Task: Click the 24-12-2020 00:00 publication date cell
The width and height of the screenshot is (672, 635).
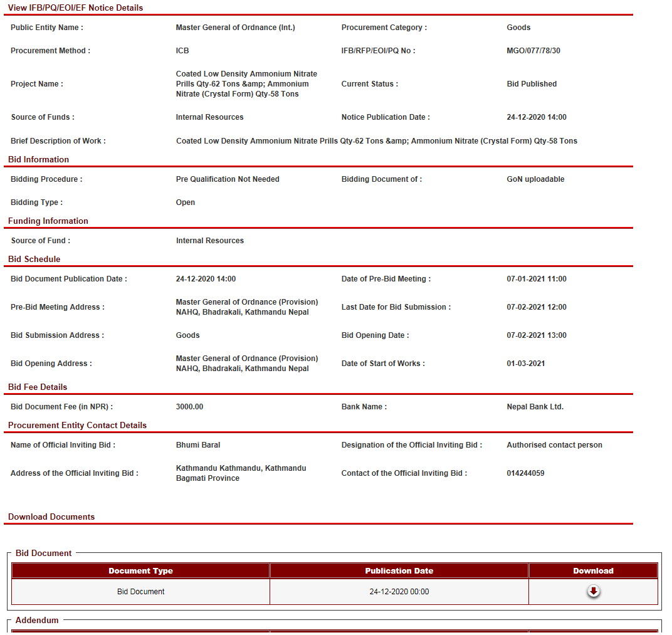Action: coord(399,592)
